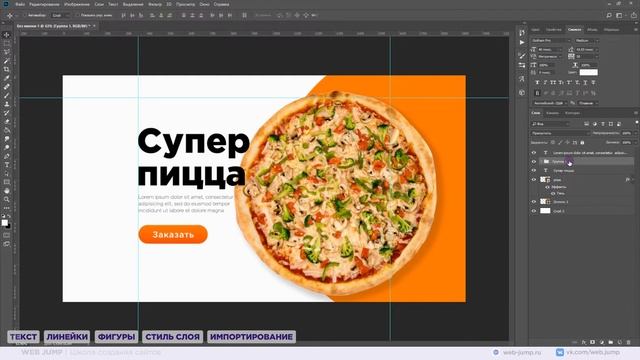The image size is (640, 360).
Task: Toggle visibility of Эффекты
Action: tap(548, 187)
